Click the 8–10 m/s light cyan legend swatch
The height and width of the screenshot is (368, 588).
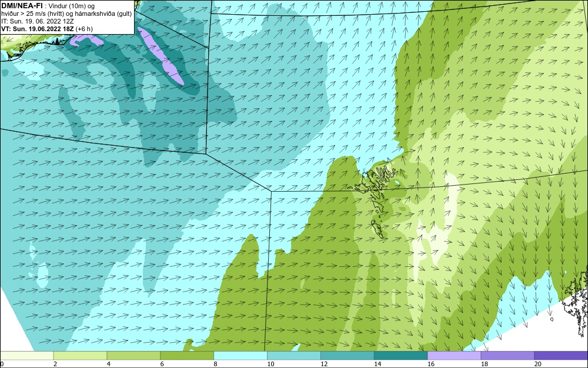pos(240,356)
